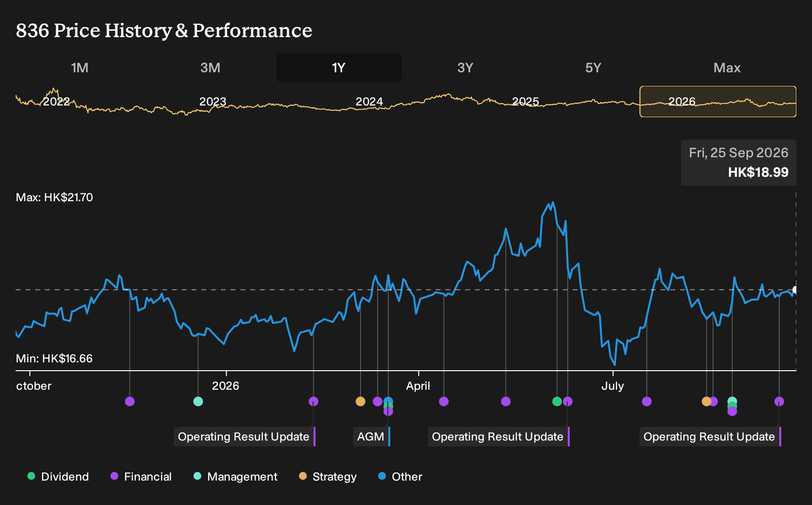Click the purple marker below the May price peak
This screenshot has width=812, height=505.
point(506,401)
